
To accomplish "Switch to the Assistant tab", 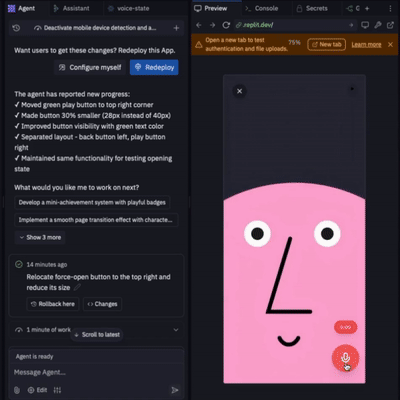I will point(72,8).
